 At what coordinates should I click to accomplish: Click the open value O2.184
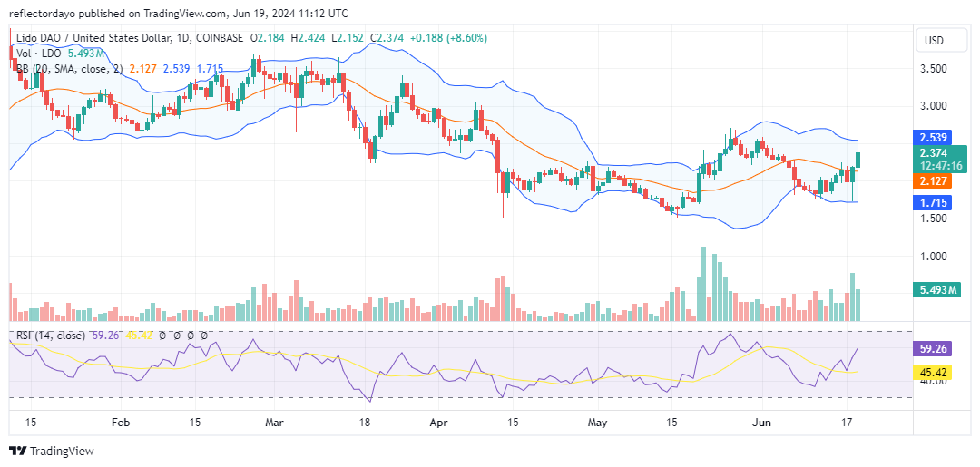click(x=267, y=38)
